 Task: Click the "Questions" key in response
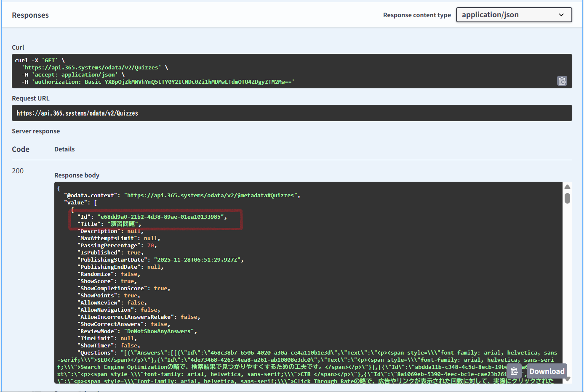point(96,353)
